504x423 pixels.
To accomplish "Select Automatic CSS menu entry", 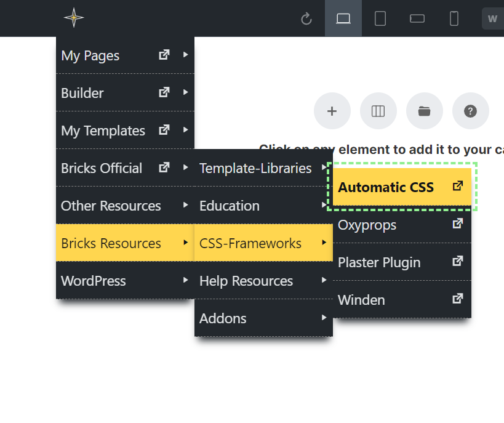I will (386, 187).
